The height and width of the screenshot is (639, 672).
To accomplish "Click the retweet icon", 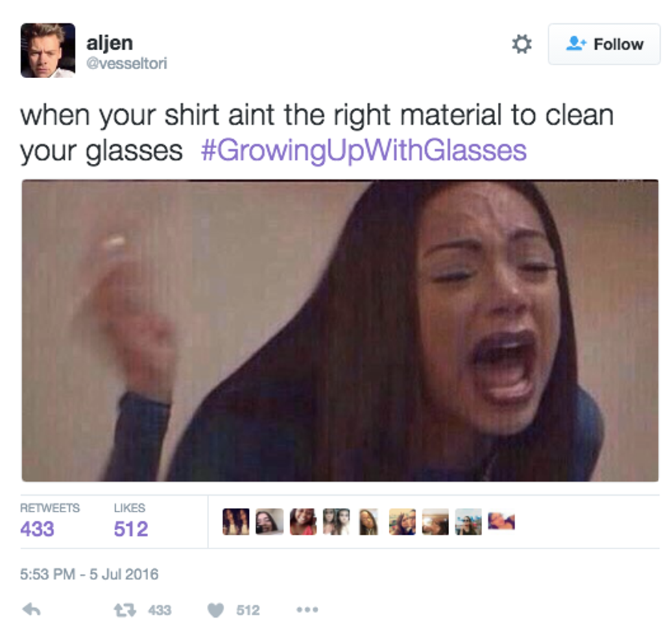I will tap(125, 610).
